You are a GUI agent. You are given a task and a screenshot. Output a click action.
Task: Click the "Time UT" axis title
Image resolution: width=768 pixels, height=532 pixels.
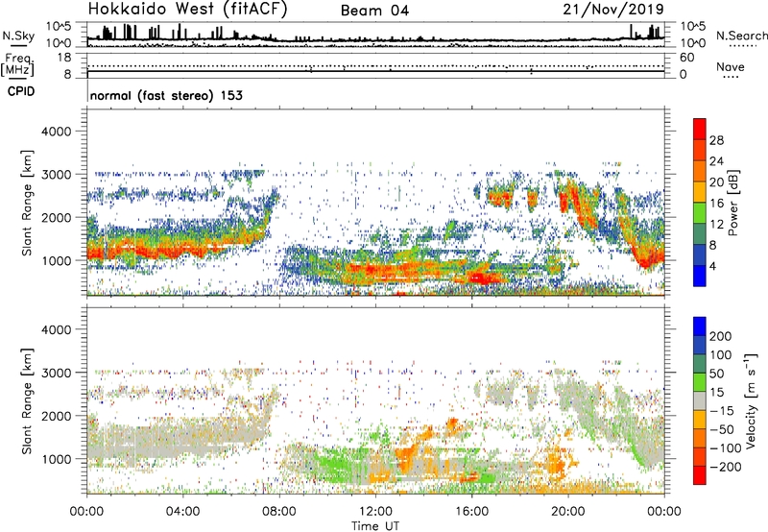coord(375,526)
